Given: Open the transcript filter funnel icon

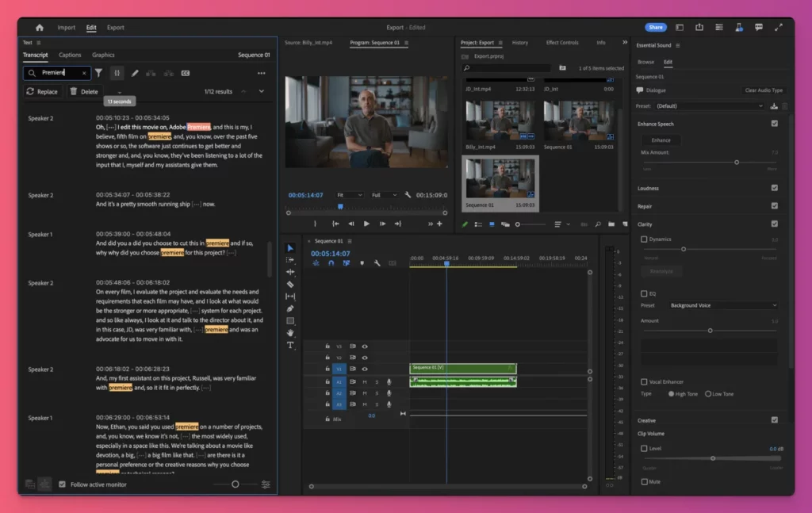Looking at the screenshot, I should pos(98,73).
